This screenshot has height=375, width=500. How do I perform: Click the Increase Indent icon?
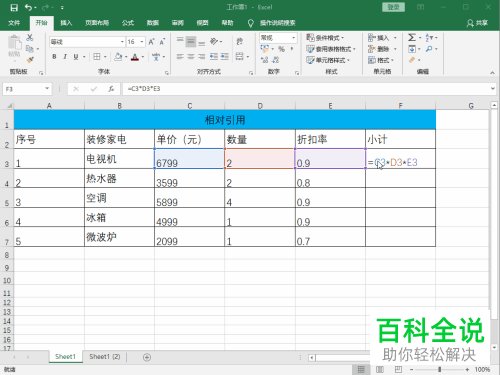point(225,56)
